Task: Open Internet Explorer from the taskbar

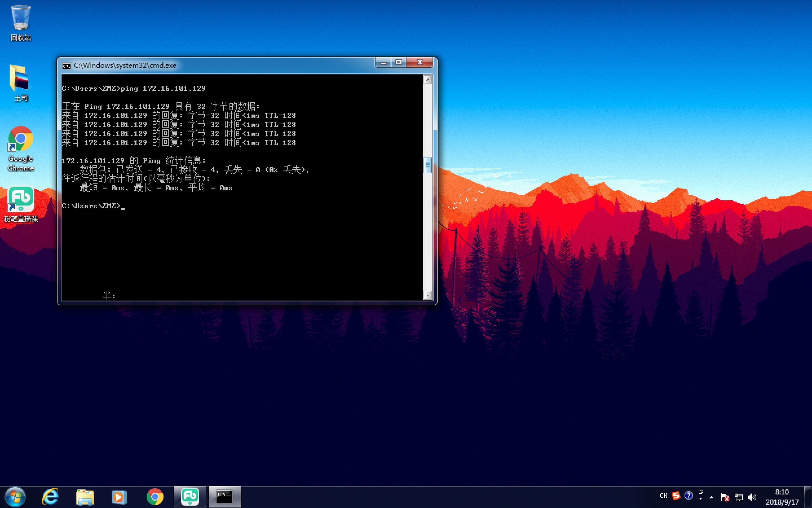Action: coord(50,497)
